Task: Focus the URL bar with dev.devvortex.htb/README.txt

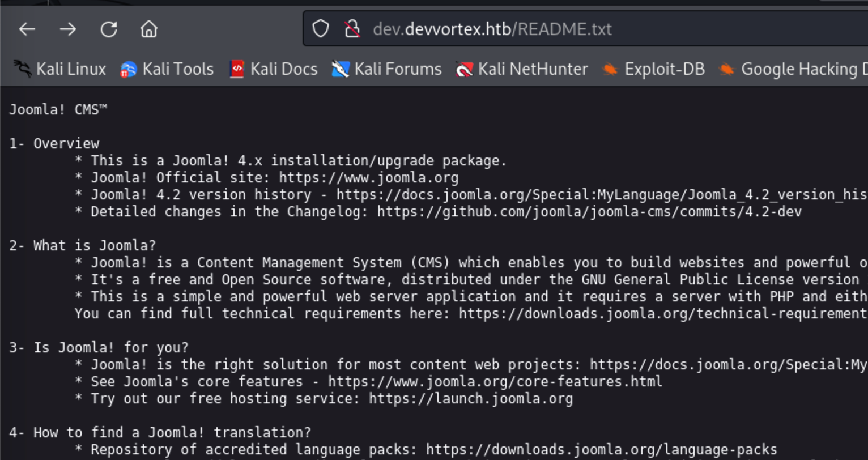Action: click(586, 29)
